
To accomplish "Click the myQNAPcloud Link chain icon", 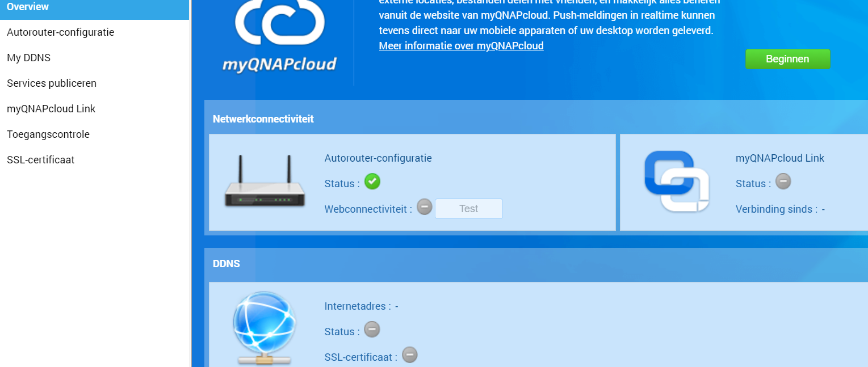I will coord(677,182).
